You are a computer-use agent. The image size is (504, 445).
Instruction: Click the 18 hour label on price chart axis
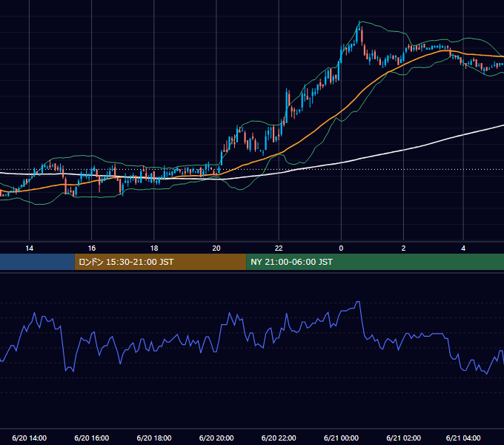[x=154, y=248]
